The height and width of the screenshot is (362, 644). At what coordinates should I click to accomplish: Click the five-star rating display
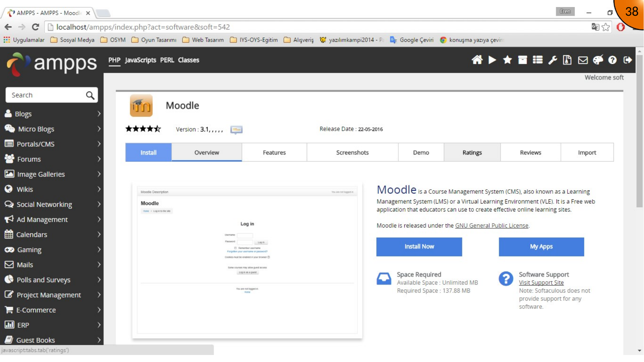point(143,129)
